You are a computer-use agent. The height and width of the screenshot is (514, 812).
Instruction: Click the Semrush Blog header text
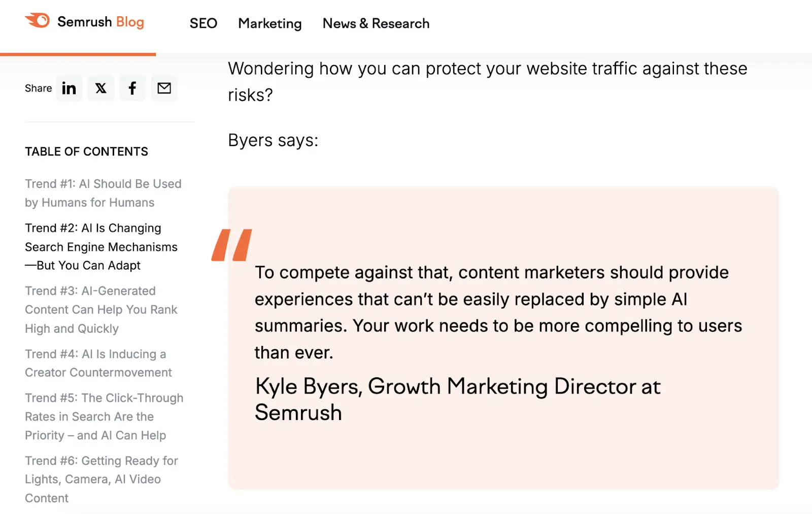click(100, 22)
